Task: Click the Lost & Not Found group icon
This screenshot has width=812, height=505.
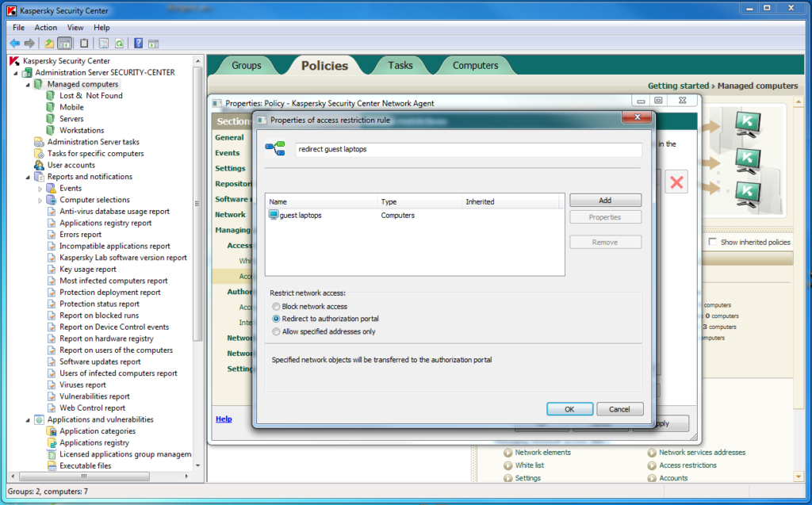Action: [50, 96]
